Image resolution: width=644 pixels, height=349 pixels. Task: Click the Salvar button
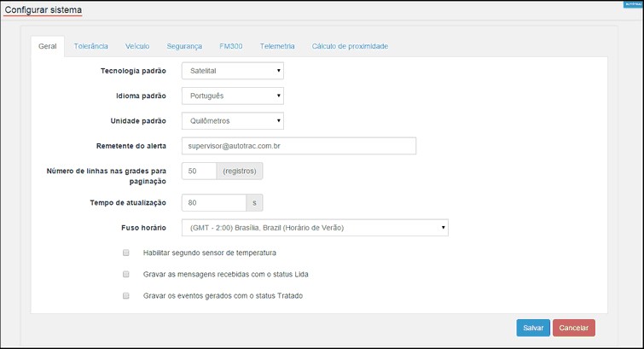pyautogui.click(x=533, y=328)
